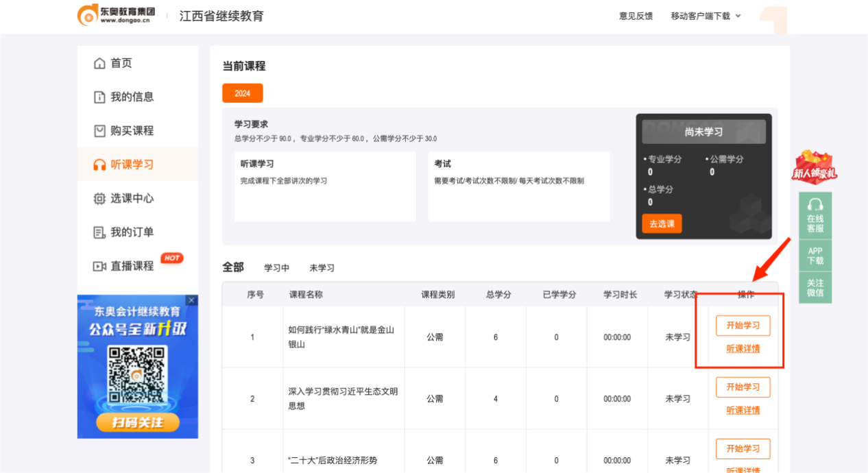868x473 pixels.
Task: Click the order list icon beside 我的订单
Action: point(99,232)
